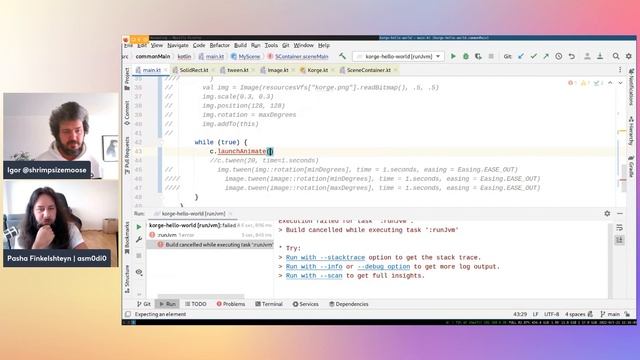Rollback changes with the undo icon
Screen dimensions: 640x360
point(571,56)
